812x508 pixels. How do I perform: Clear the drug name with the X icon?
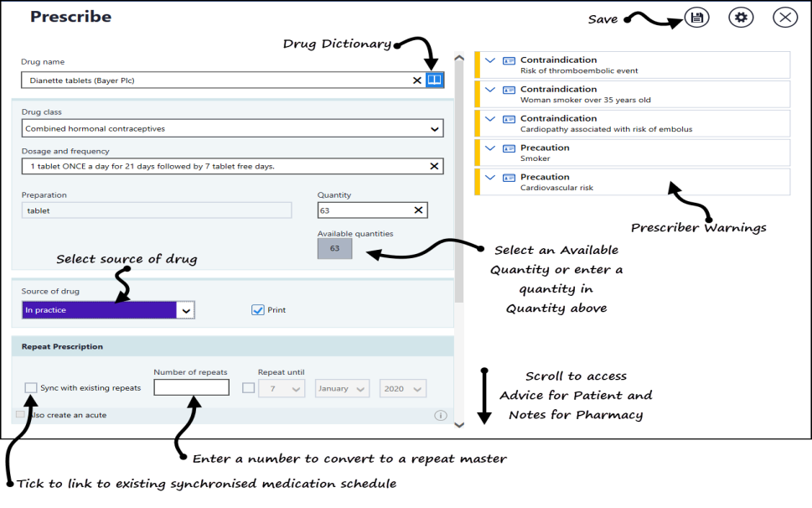click(x=417, y=80)
